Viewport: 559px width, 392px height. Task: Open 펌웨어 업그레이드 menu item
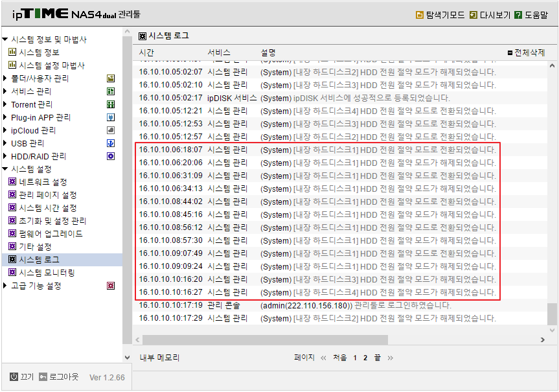click(x=51, y=234)
